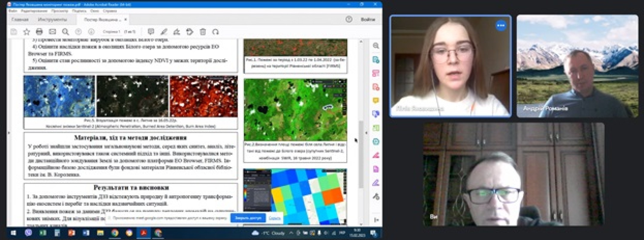The width and height of the screenshot is (644, 240).
Task: Open the File menu
Action: [13, 11]
